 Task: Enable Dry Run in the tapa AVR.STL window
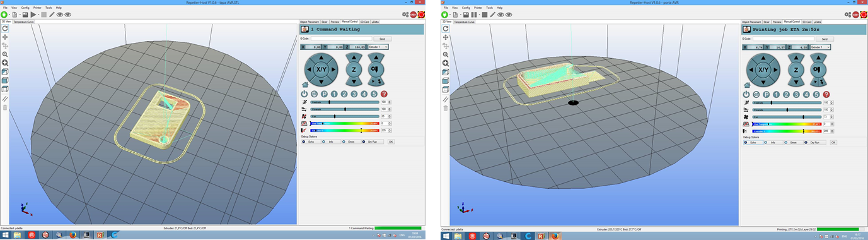(x=373, y=141)
